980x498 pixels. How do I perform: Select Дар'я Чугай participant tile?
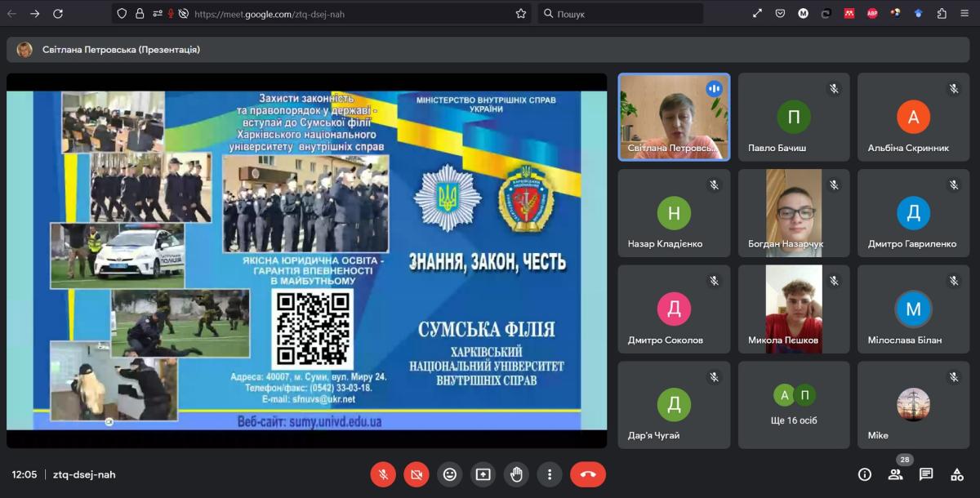pos(674,405)
